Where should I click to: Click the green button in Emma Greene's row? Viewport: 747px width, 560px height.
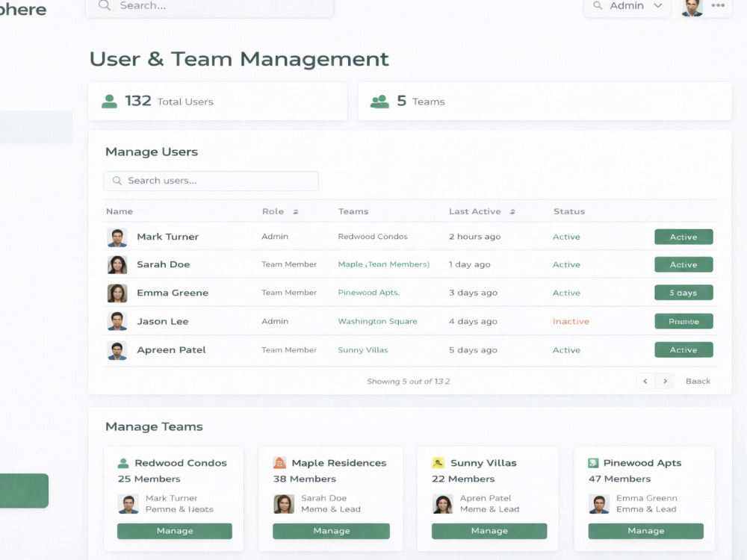[x=684, y=293]
